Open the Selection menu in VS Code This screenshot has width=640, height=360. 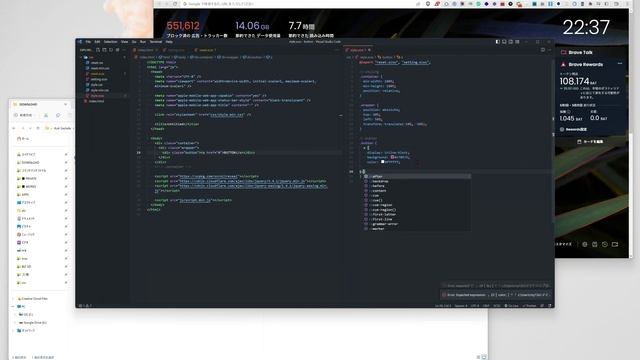(110, 42)
